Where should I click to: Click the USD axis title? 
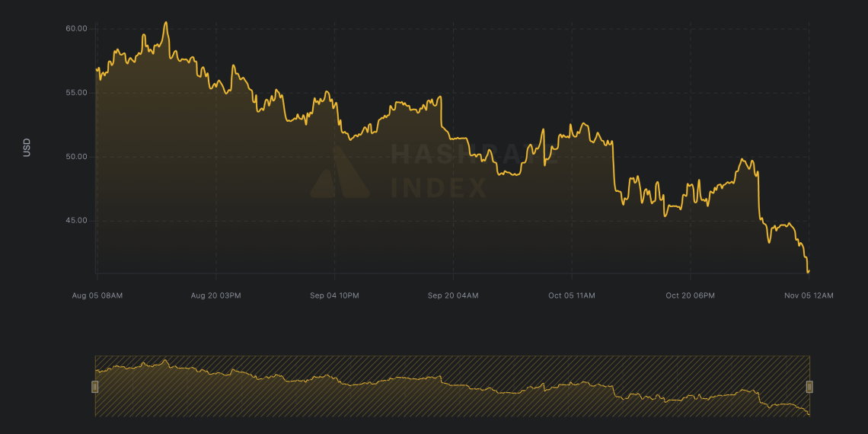(27, 147)
